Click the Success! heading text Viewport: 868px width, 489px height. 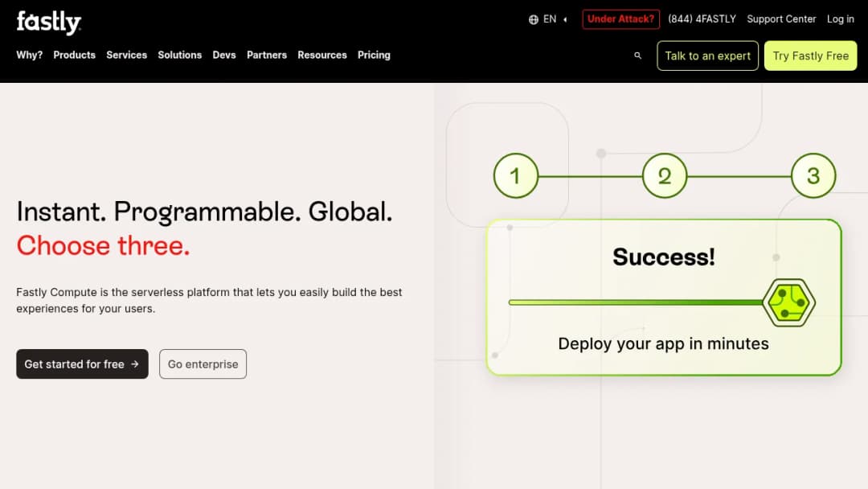coord(664,257)
